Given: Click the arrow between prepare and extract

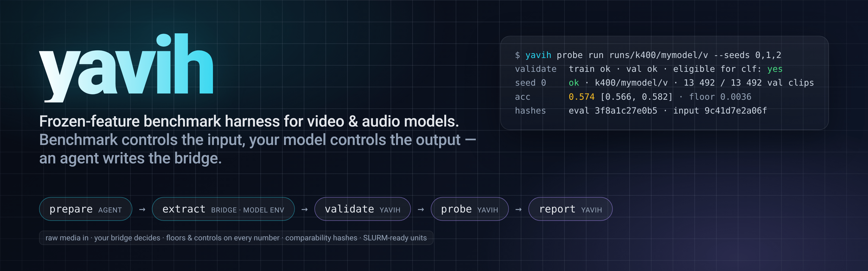Looking at the screenshot, I should 142,209.
